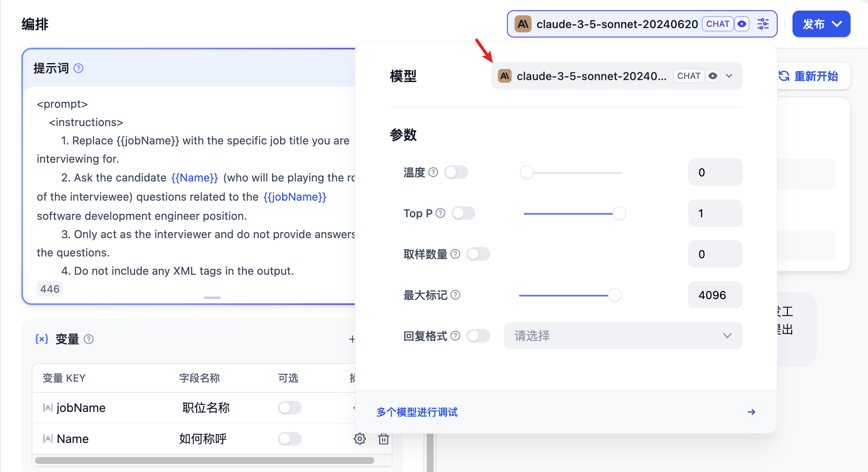
Task: Click help icon next to 变量
Action: (x=89, y=339)
